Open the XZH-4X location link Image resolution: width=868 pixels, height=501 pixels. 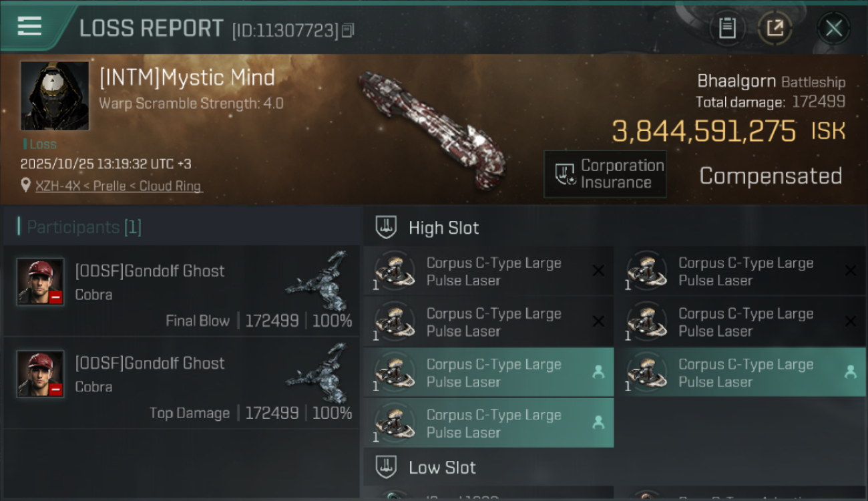point(118,186)
